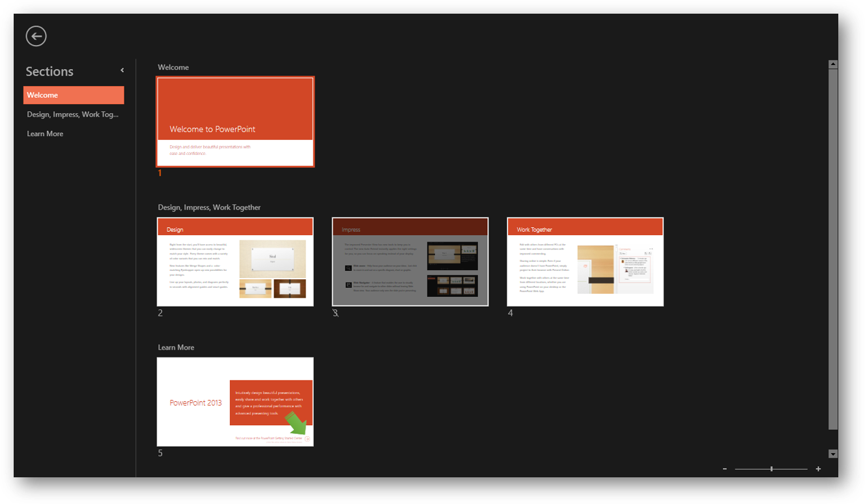Click the scrollbar up arrow
Viewport: 865px width, 504px height.
coord(833,64)
